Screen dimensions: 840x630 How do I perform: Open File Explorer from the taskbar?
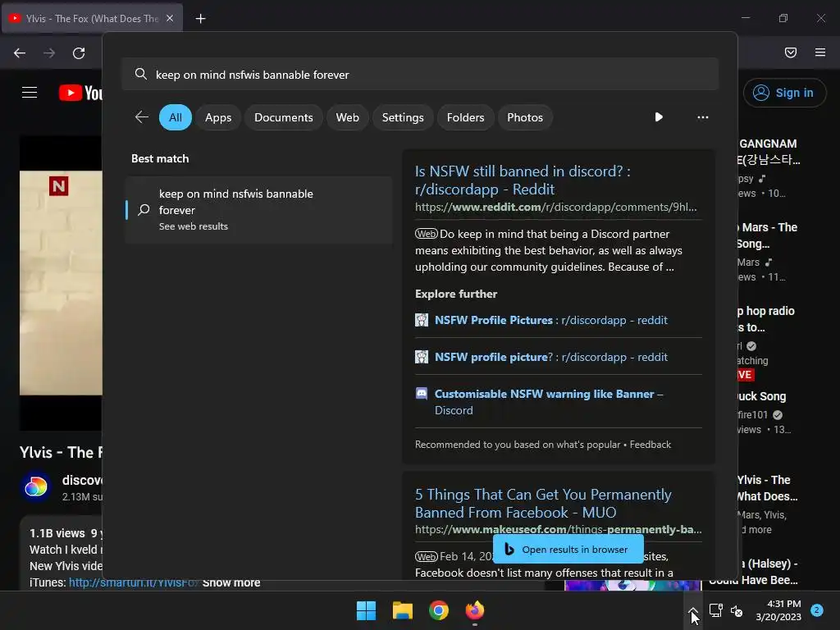(402, 610)
